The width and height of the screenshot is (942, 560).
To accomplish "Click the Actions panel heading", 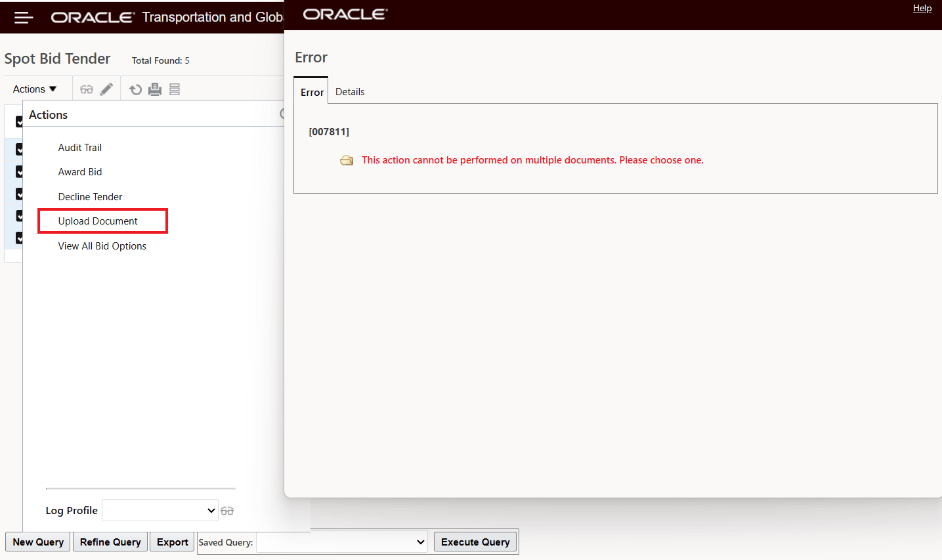I will click(48, 115).
